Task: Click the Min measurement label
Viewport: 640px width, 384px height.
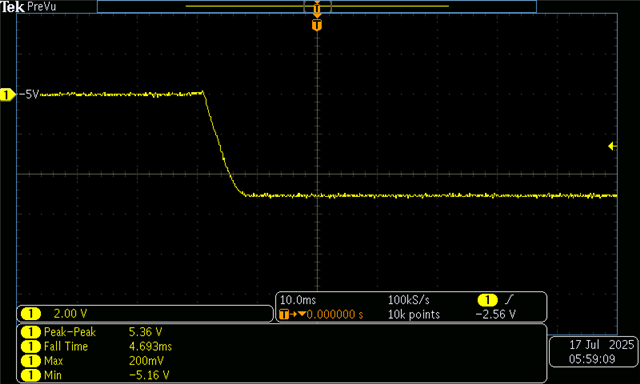Action: pyautogui.click(x=53, y=375)
